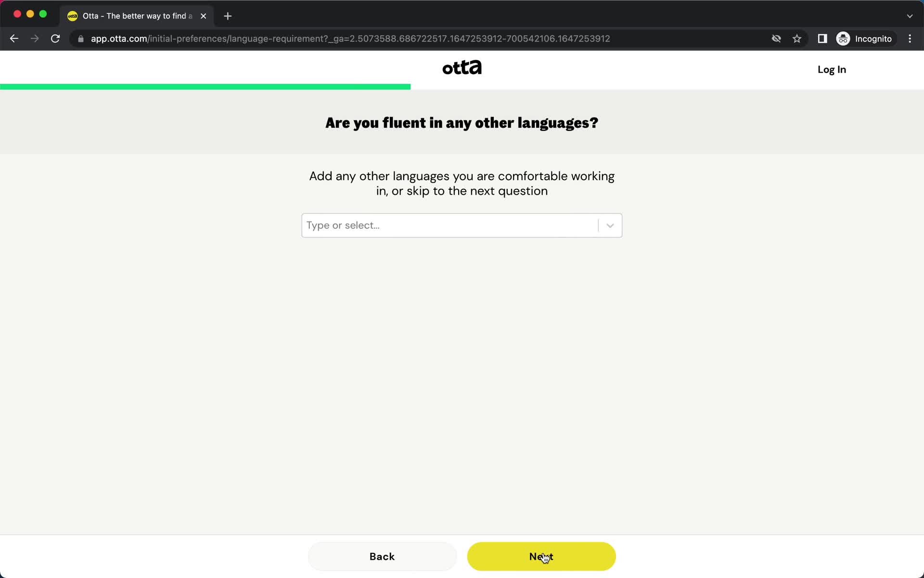
Task: Click the Back button on preferences form
Action: click(x=382, y=556)
